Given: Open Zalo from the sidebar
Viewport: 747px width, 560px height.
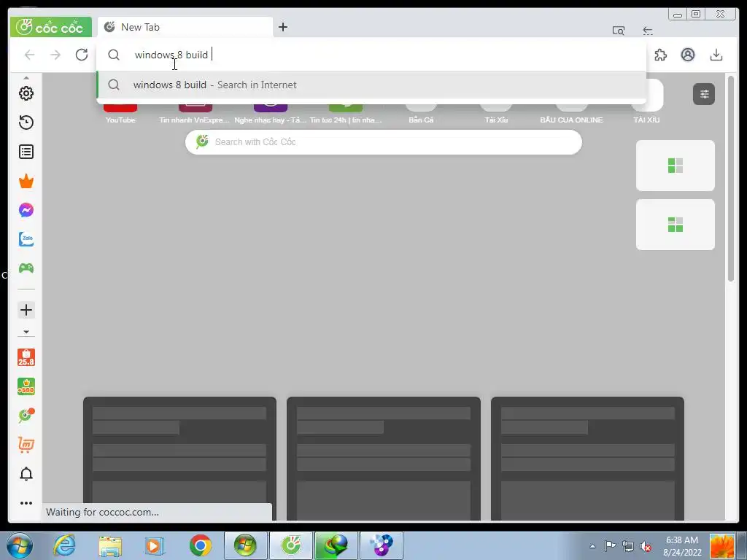Looking at the screenshot, I should click(26, 239).
